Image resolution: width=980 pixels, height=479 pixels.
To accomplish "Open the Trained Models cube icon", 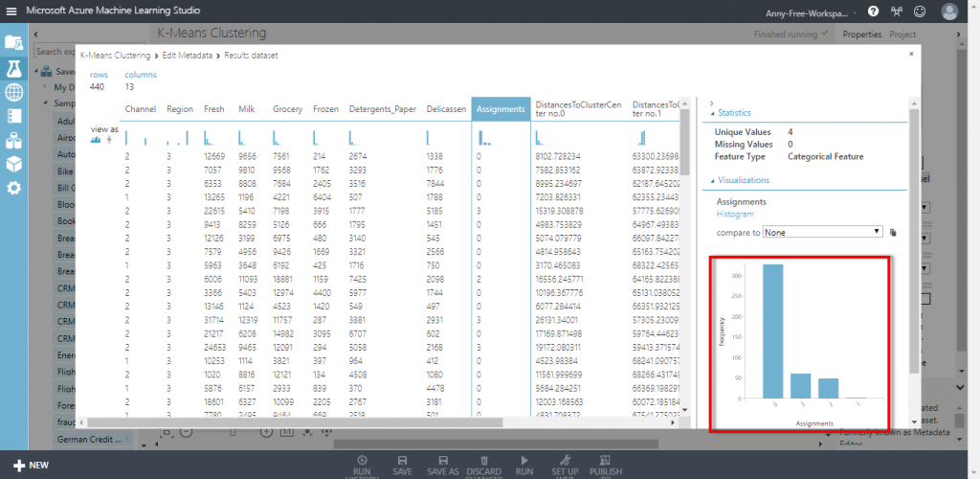I will click(13, 164).
